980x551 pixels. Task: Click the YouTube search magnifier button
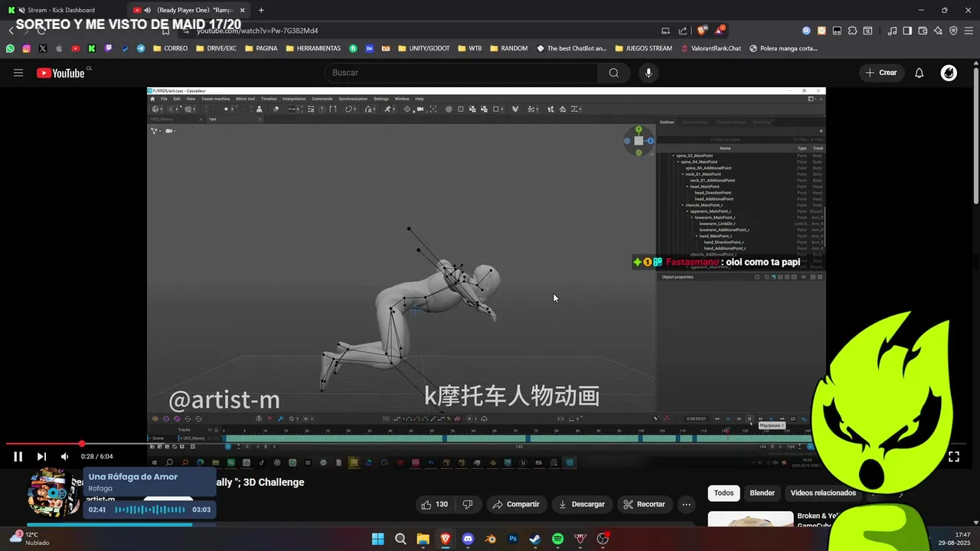point(614,73)
